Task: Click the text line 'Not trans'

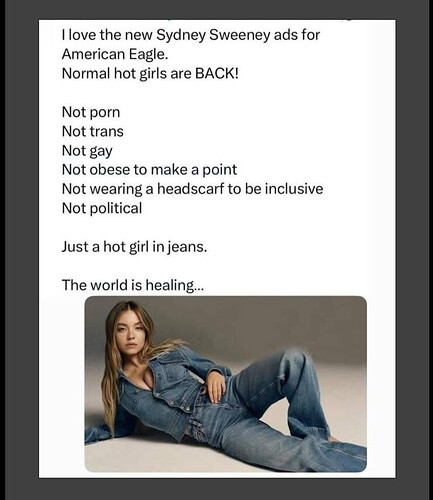Action: point(93,131)
